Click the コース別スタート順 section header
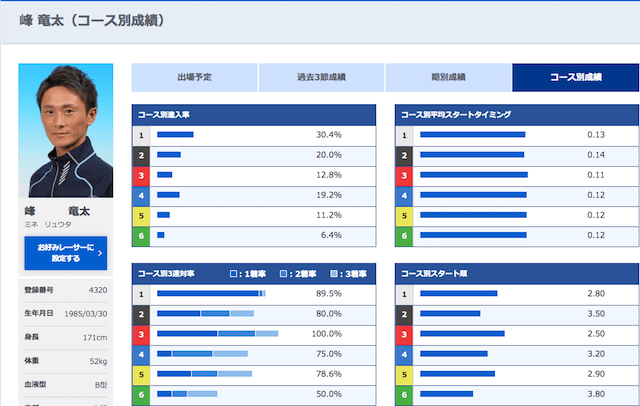Image resolution: width=640 pixels, height=406 pixels. coord(517,274)
